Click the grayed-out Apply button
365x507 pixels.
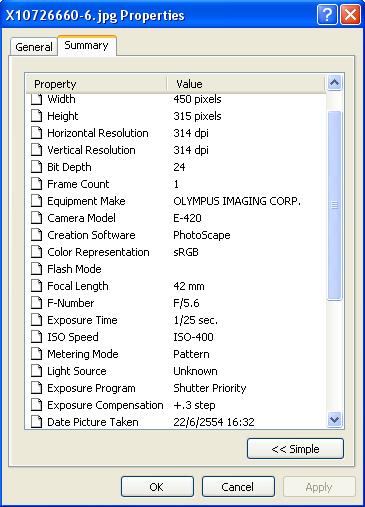[319, 487]
